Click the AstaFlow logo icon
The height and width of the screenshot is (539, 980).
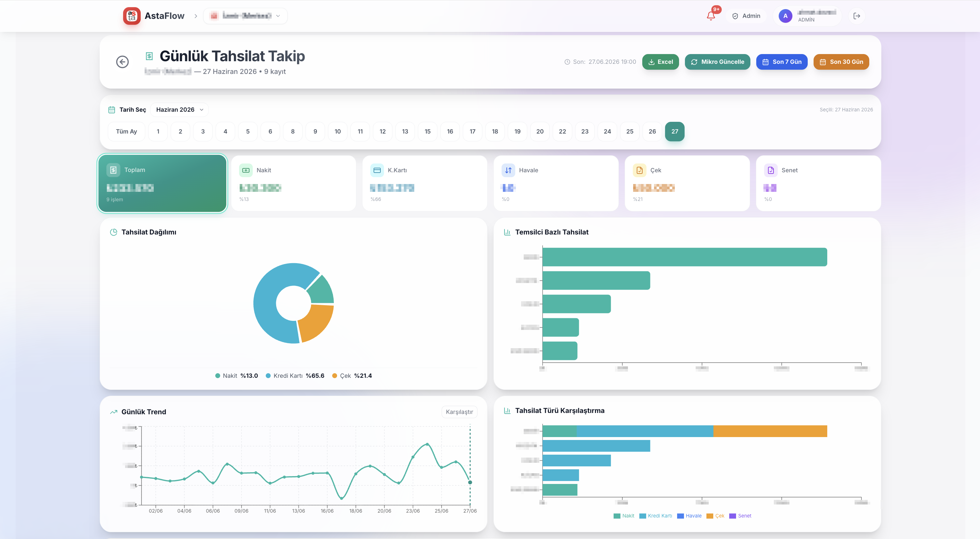click(132, 16)
